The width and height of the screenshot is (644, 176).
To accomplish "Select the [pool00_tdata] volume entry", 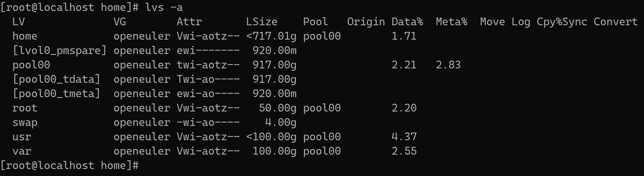I will coord(56,79).
